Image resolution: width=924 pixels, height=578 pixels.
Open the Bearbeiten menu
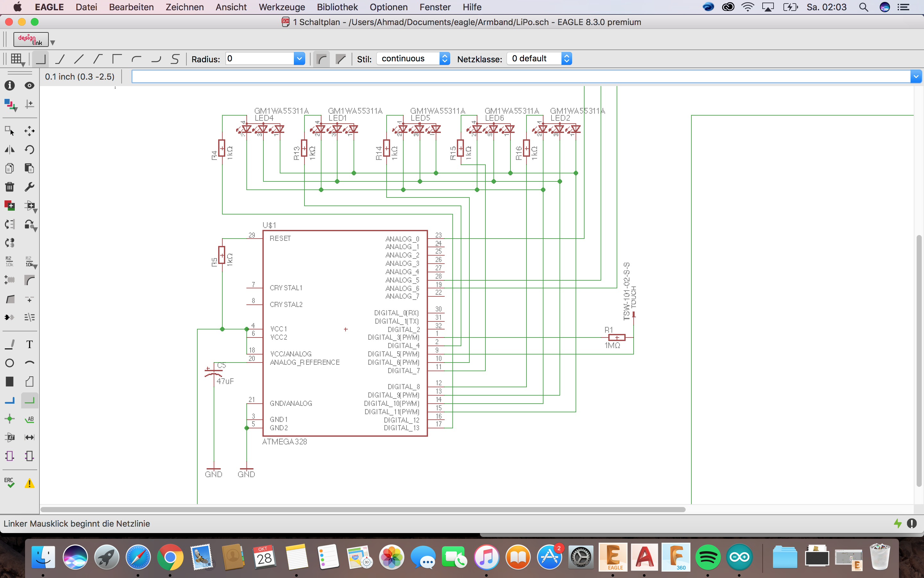click(x=131, y=7)
